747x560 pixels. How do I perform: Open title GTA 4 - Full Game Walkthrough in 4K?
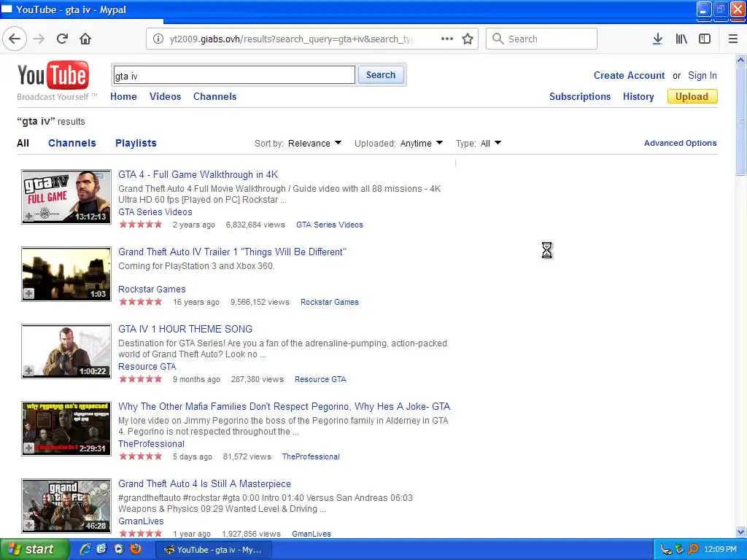[198, 175]
